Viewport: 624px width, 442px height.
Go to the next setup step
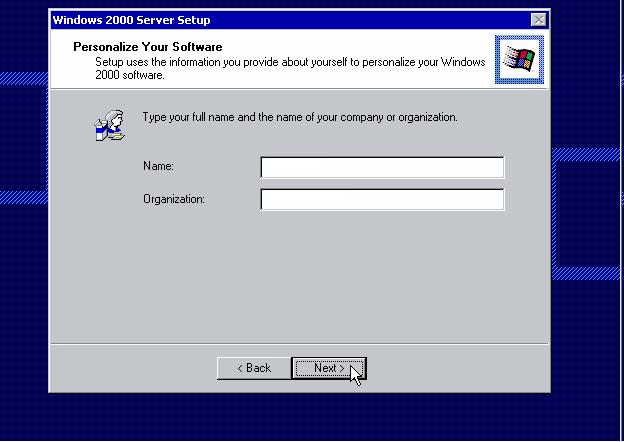click(x=329, y=368)
